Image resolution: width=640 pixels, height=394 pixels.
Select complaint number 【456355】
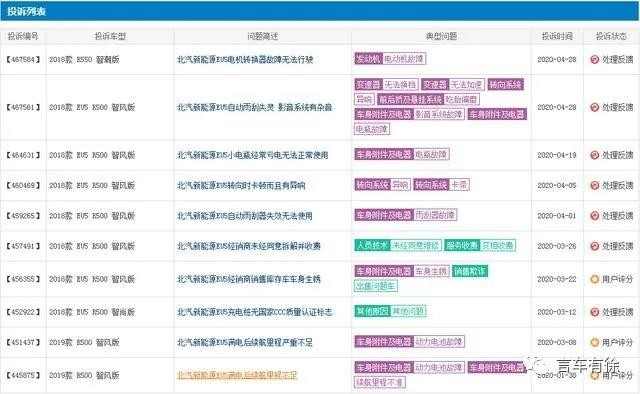click(x=23, y=279)
